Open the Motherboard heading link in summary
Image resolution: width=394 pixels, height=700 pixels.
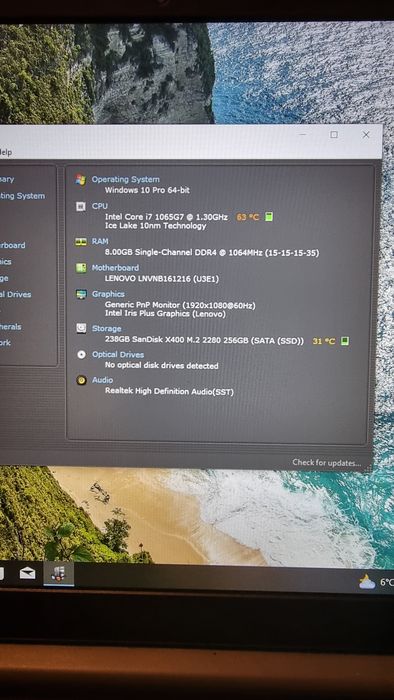[x=115, y=268]
